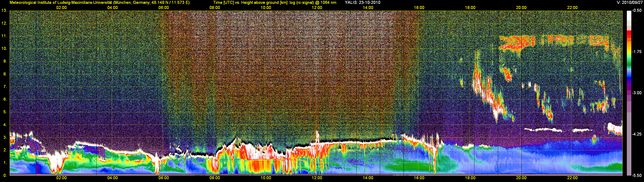
Task: Click the green band of the color scale bar
Action: click(x=629, y=64)
